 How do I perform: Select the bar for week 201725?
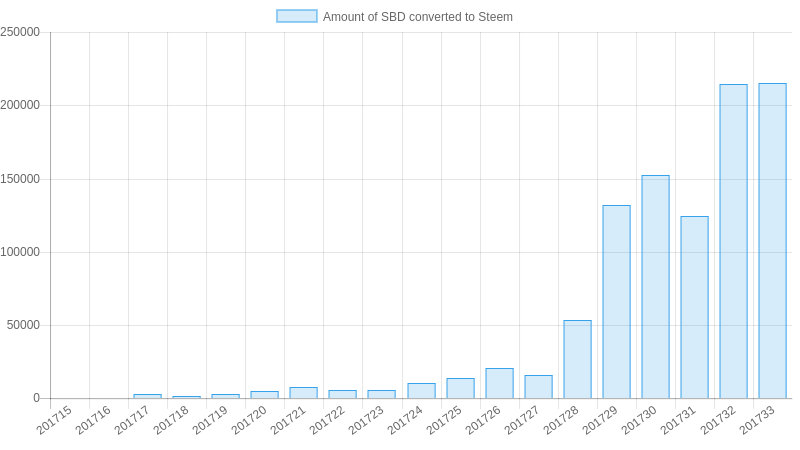tap(460, 388)
